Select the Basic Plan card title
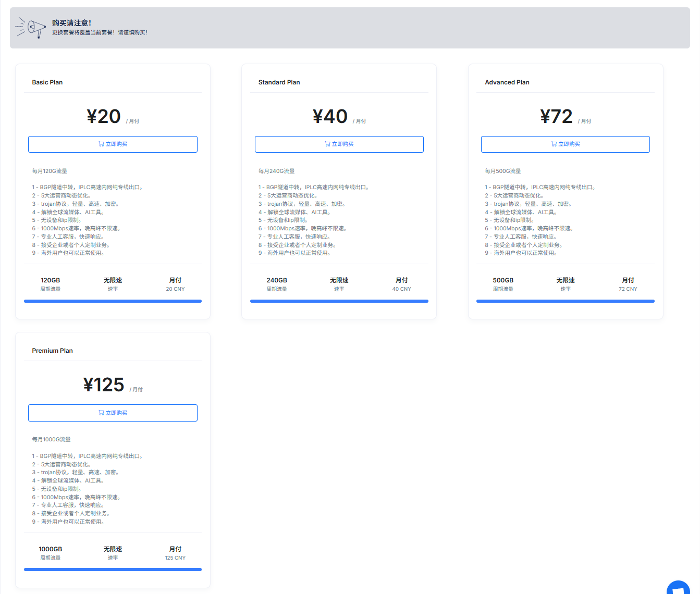This screenshot has height=594, width=700. (47, 82)
